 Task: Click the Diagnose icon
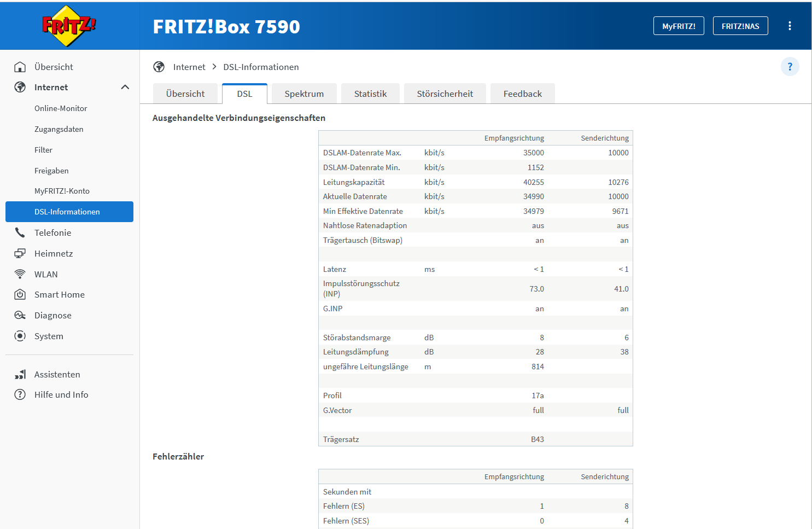click(x=20, y=315)
